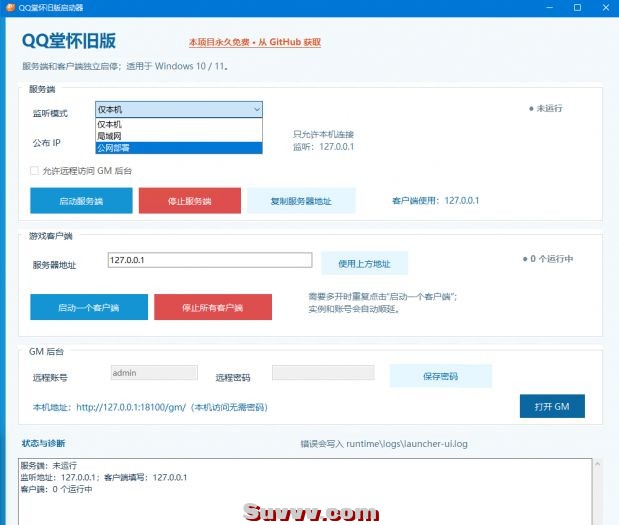619x525 pixels.
Task: Minimize the launcher window
Action: [x=550, y=8]
